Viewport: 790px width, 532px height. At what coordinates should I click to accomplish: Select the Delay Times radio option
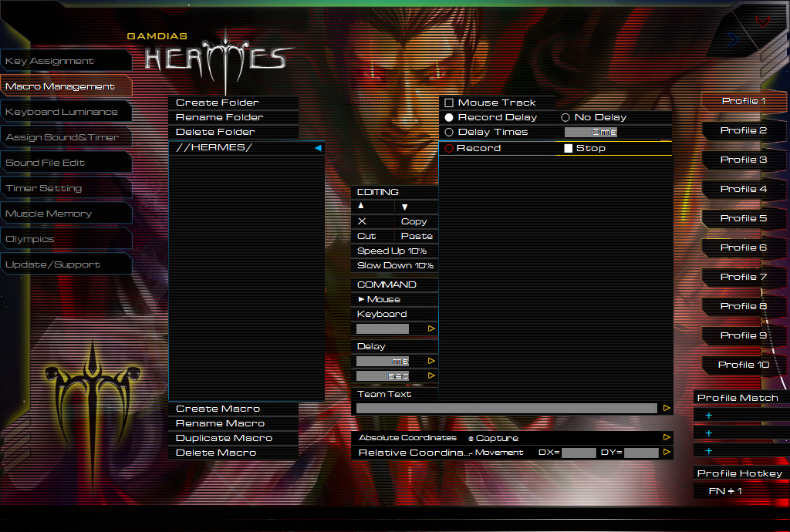tap(449, 132)
